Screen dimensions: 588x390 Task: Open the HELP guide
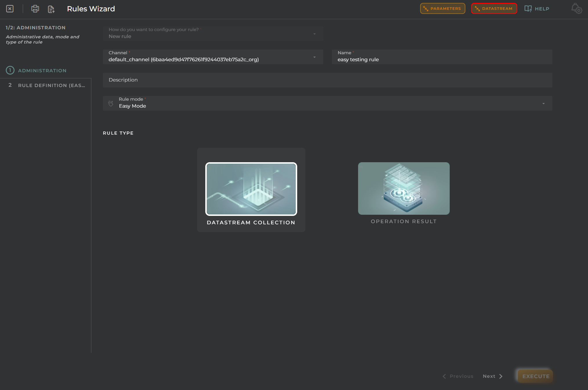537,9
